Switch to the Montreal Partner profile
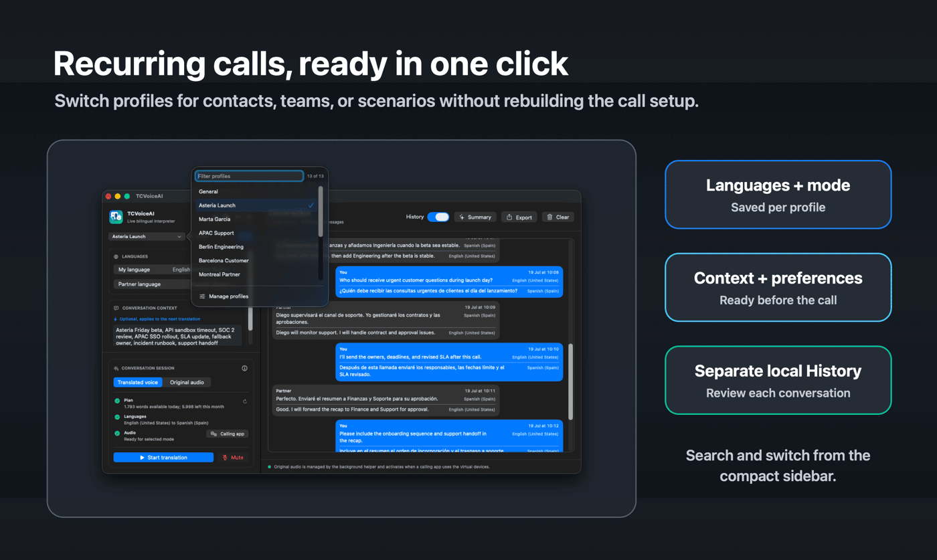The height and width of the screenshot is (560, 937). pyautogui.click(x=258, y=274)
